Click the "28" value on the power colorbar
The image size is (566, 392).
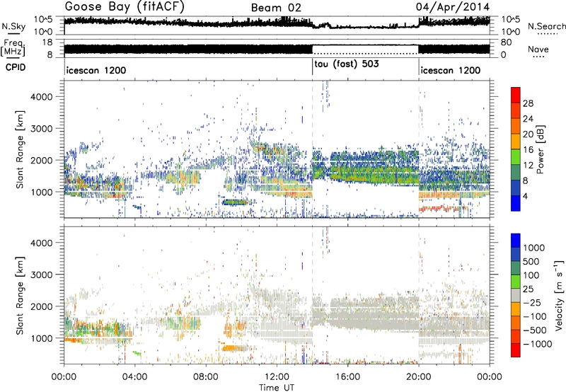pos(528,103)
